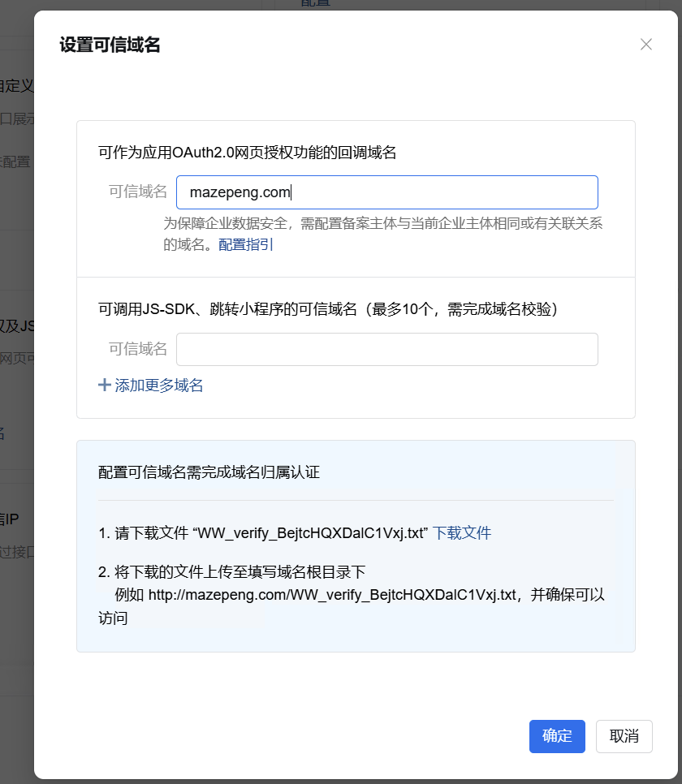The image size is (682, 784).
Task: Dismiss the dialog with the 取消 button
Action: tap(624, 736)
